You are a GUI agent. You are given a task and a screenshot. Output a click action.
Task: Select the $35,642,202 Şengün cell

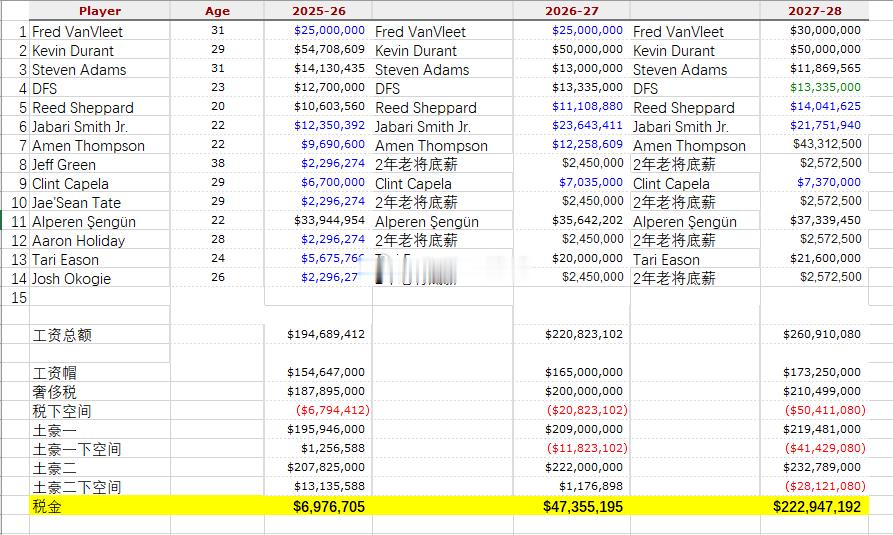point(587,220)
